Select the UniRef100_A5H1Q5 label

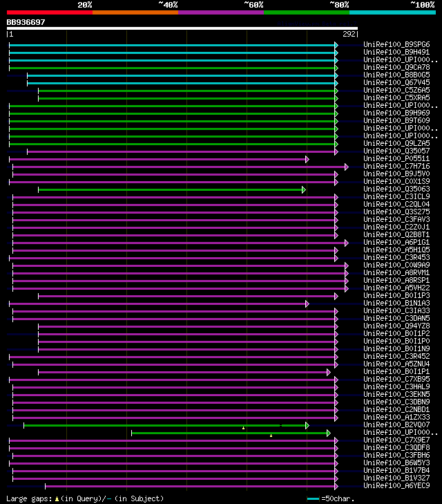(x=396, y=250)
